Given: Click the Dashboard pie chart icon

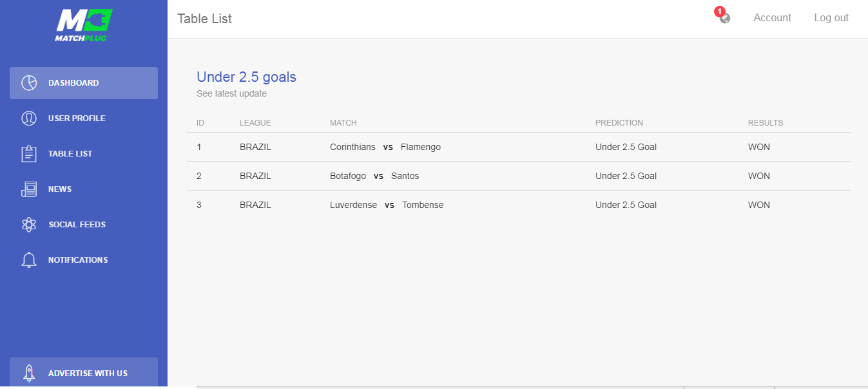Looking at the screenshot, I should tap(28, 83).
